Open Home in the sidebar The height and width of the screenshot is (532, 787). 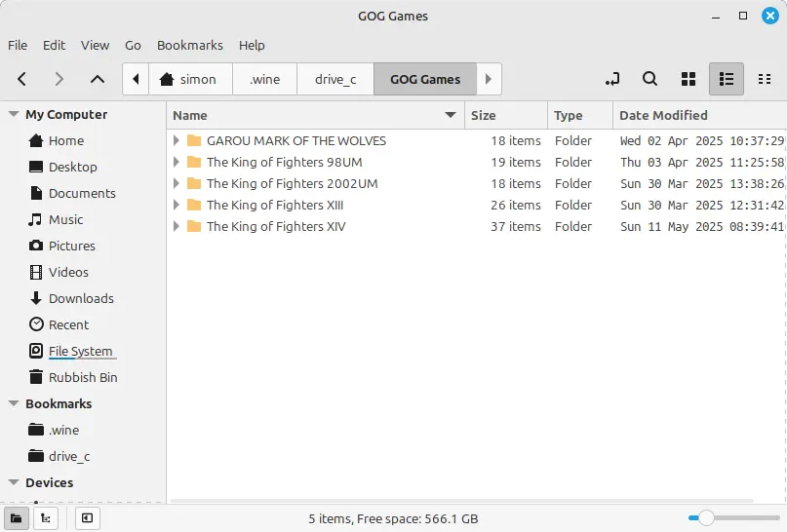click(x=66, y=141)
